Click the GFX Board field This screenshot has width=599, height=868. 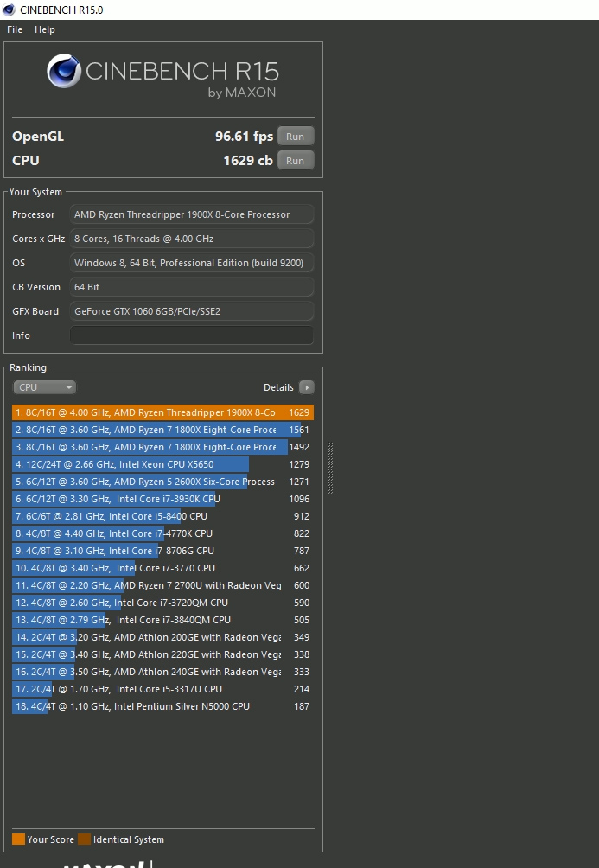(192, 311)
